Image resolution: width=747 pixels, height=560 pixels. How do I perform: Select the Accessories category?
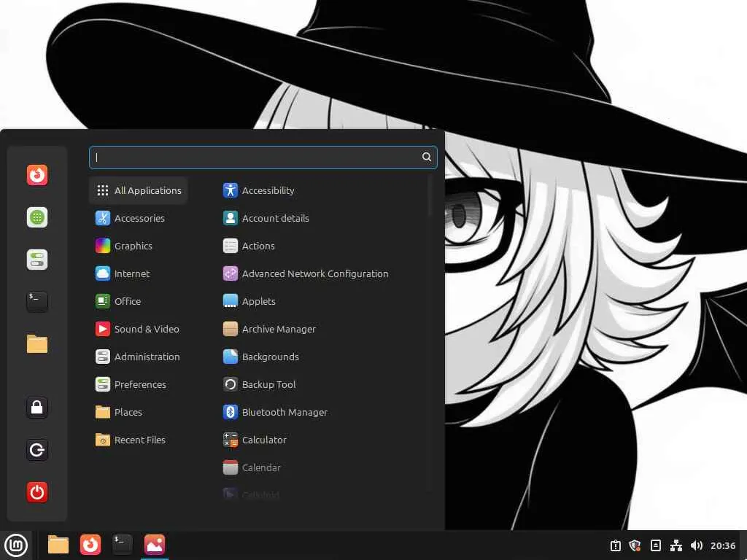click(138, 218)
